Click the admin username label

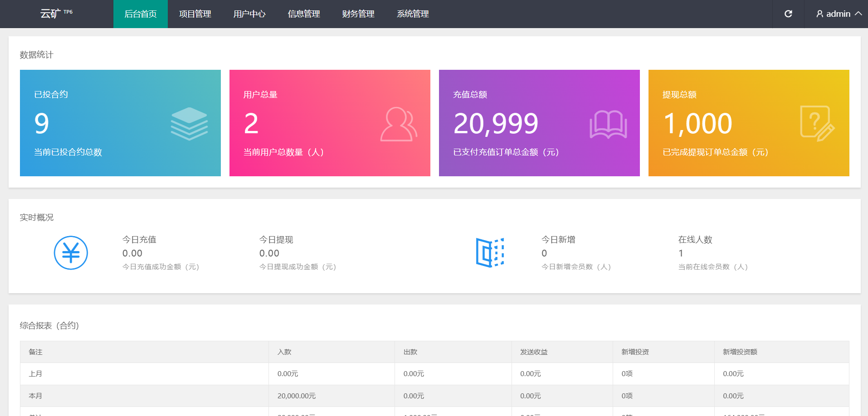pyautogui.click(x=838, y=14)
